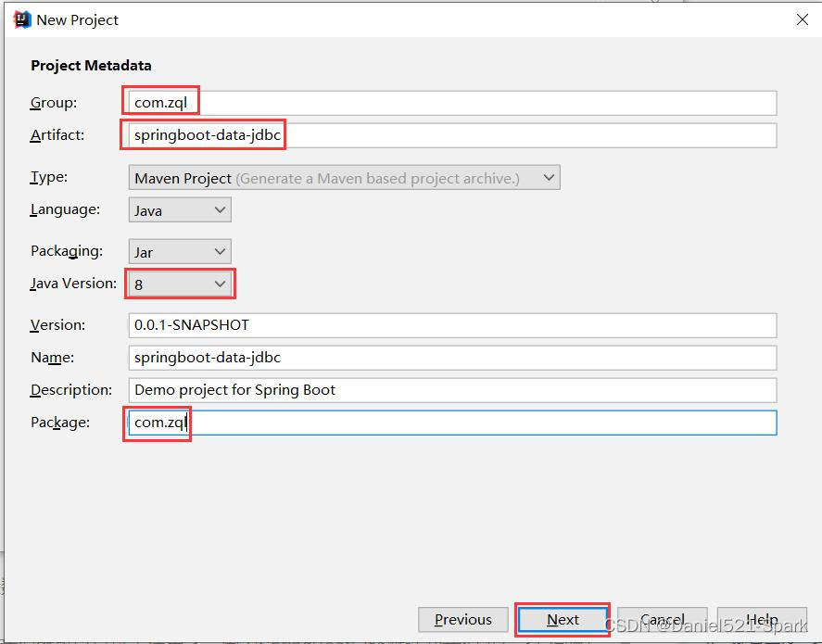
Task: Open the Java Version dropdown showing 8
Action: coord(180,284)
